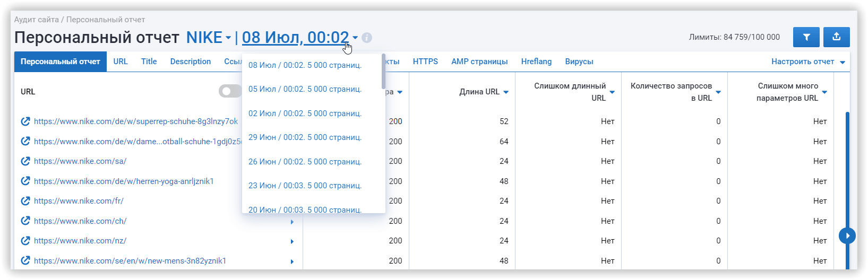Open external link icon for new-mens-3n82yznik1 URL
This screenshot has width=868, height=280.
coord(25,260)
